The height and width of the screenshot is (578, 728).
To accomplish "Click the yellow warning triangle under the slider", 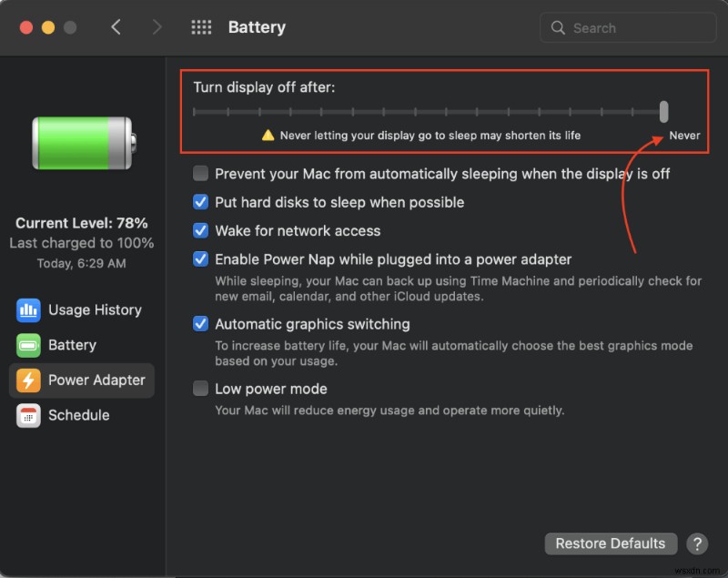I will [267, 134].
